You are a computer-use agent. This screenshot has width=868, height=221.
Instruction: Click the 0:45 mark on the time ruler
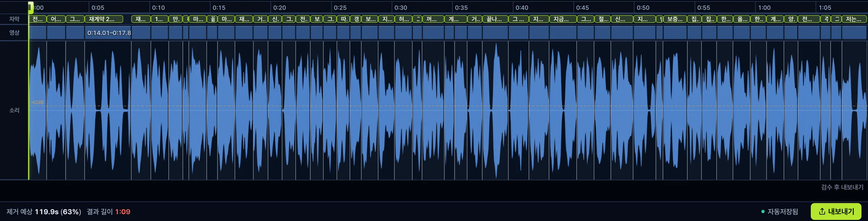tap(582, 8)
